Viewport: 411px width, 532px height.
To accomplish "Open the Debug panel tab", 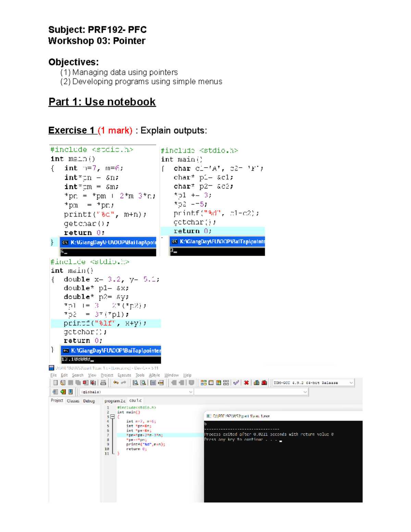I will (x=89, y=400).
